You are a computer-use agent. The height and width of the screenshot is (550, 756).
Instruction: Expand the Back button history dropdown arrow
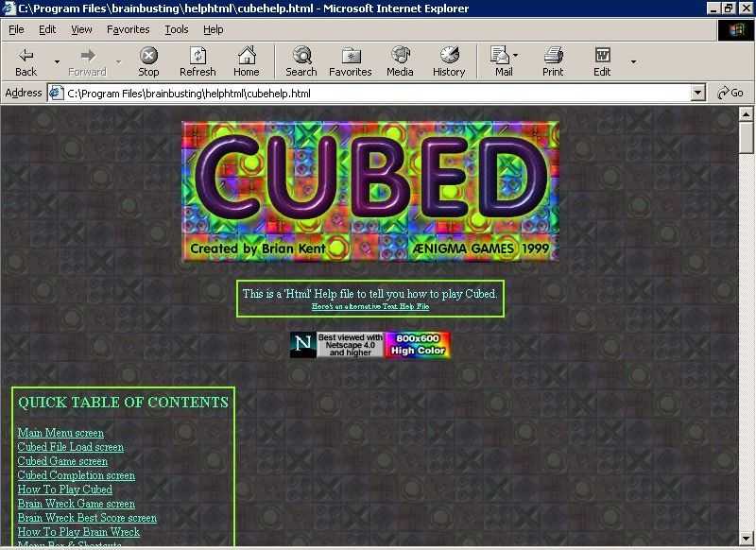pyautogui.click(x=57, y=62)
